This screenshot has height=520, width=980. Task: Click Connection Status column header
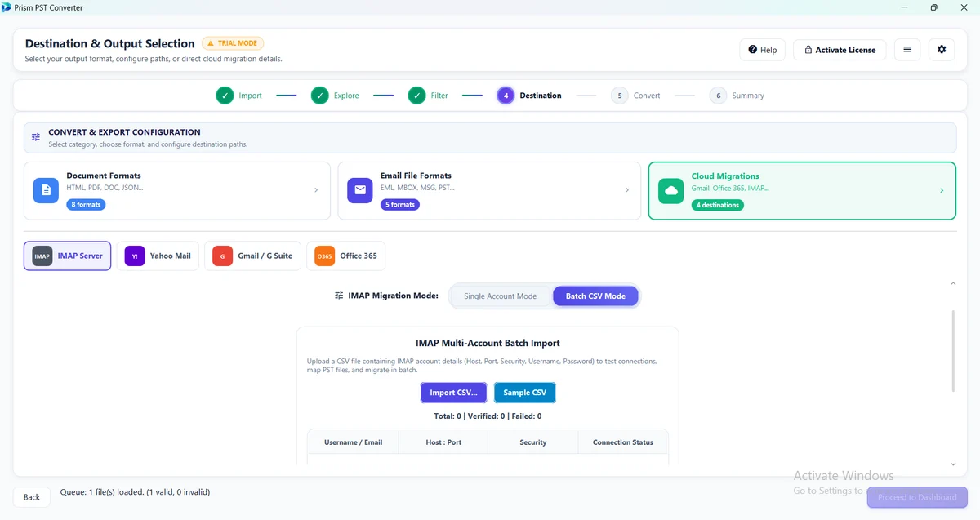(623, 442)
